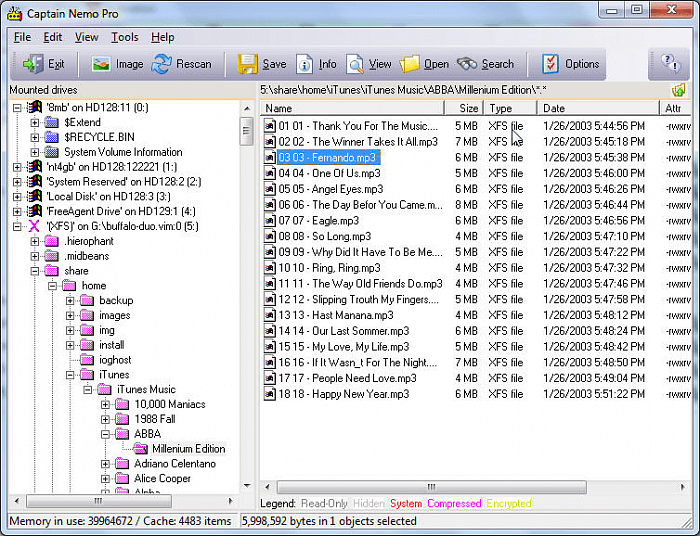This screenshot has width=700, height=536.
Task: Click tree pane horizontal scrollbar right arrow
Action: coord(230,501)
